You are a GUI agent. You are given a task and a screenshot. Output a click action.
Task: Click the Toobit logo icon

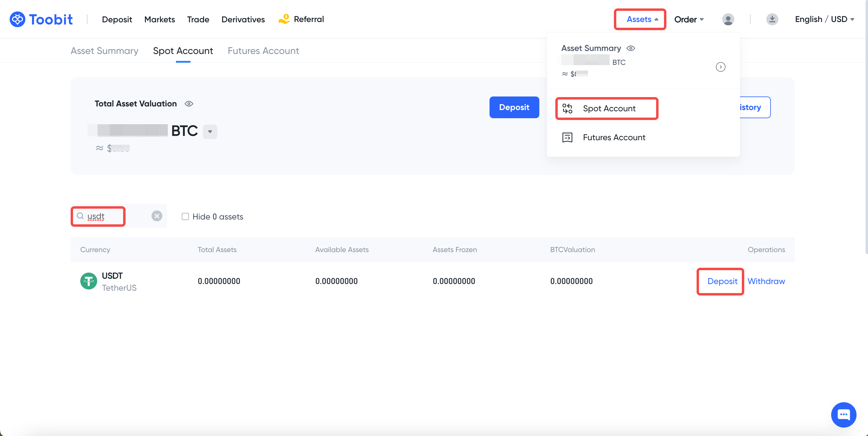point(17,19)
